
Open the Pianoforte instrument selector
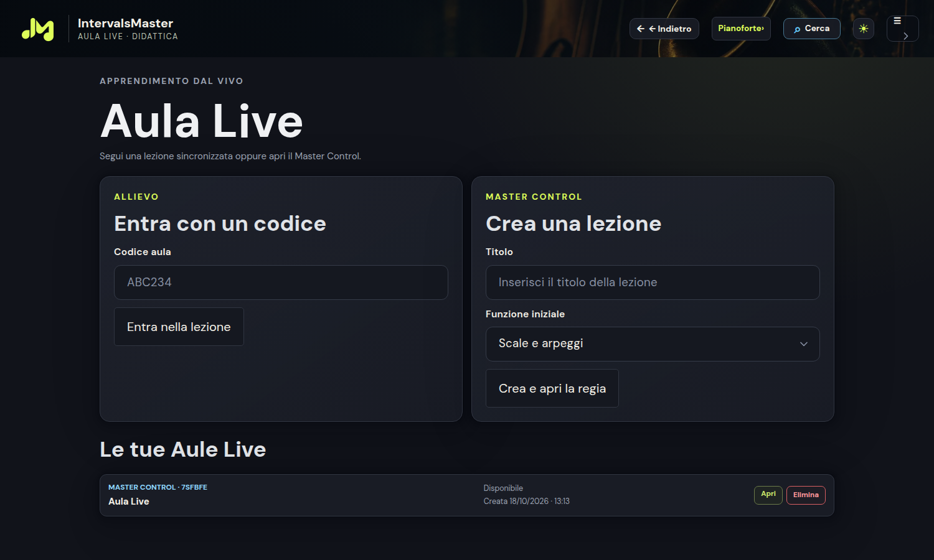click(741, 29)
